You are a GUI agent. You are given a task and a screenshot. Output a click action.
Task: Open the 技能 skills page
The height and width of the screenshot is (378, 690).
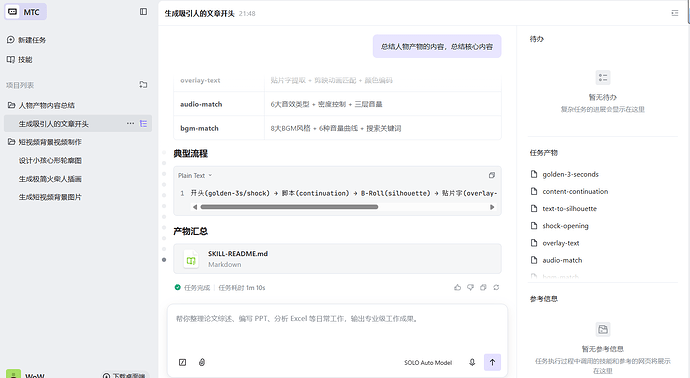(x=19, y=59)
